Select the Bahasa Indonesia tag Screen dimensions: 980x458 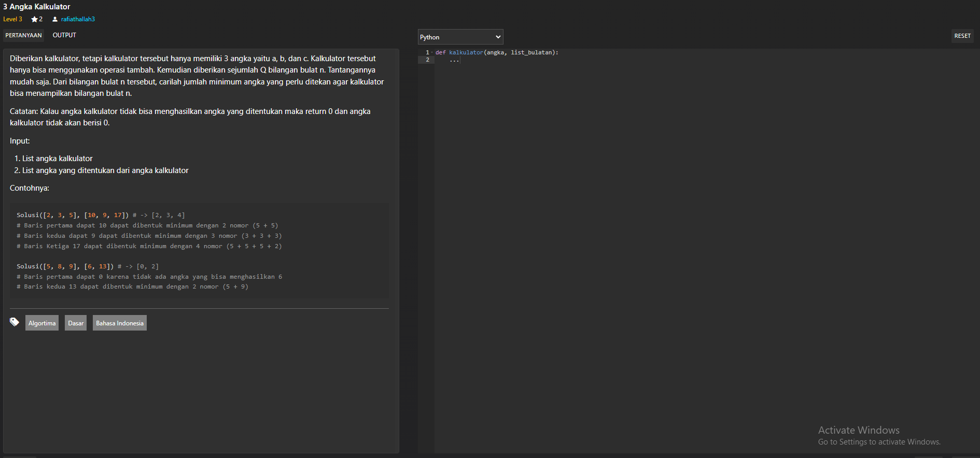(120, 323)
